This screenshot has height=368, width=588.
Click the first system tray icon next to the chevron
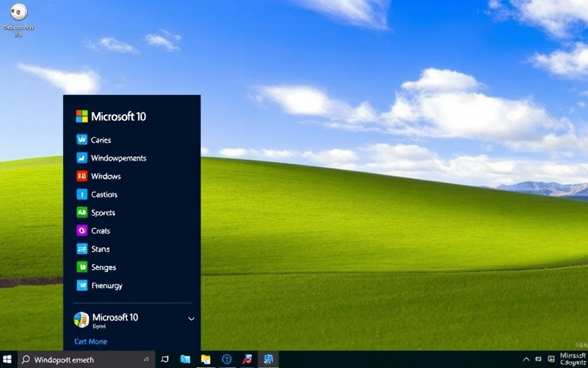point(538,359)
